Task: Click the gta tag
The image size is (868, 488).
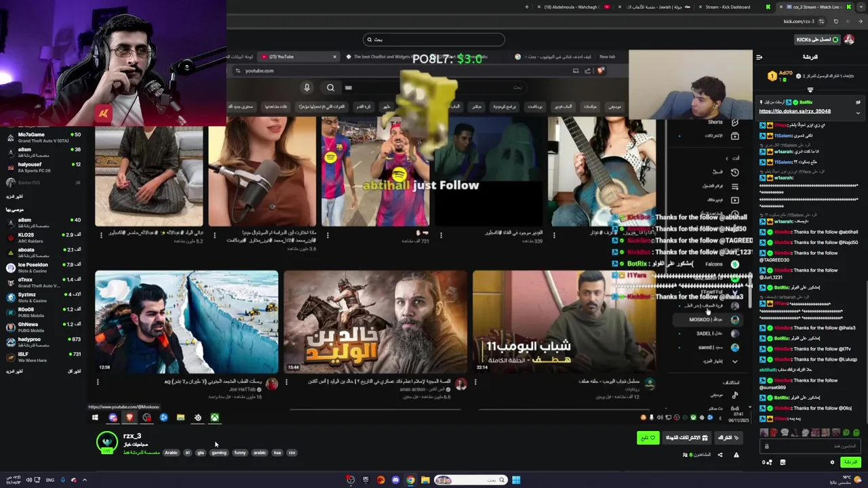Action: tap(201, 453)
